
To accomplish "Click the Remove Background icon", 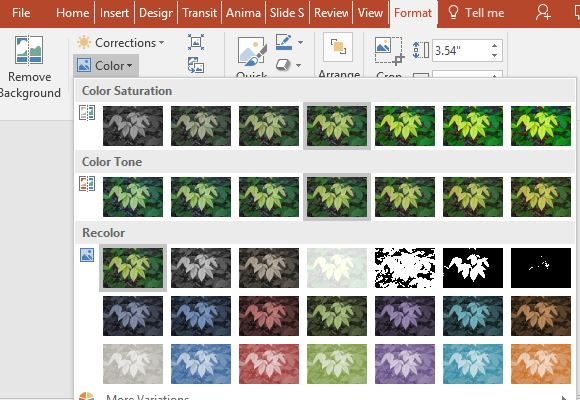I will (29, 50).
